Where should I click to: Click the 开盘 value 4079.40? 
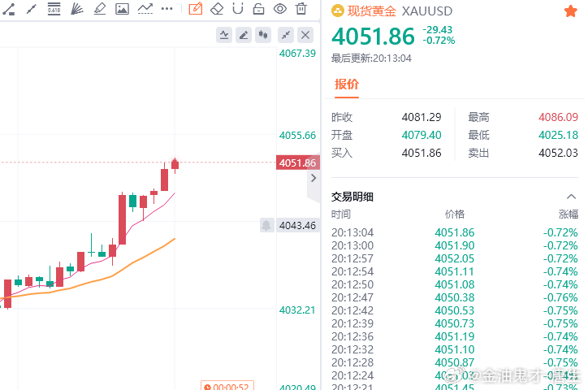(x=422, y=135)
